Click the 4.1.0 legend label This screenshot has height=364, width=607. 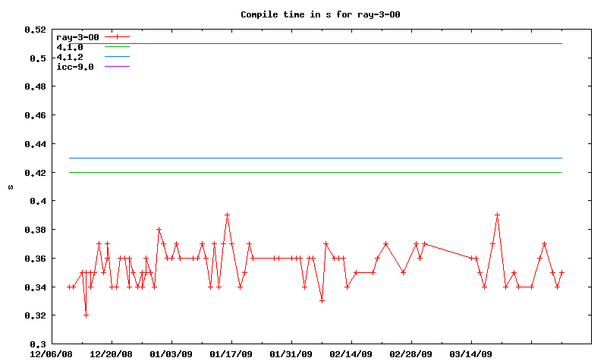pos(71,46)
